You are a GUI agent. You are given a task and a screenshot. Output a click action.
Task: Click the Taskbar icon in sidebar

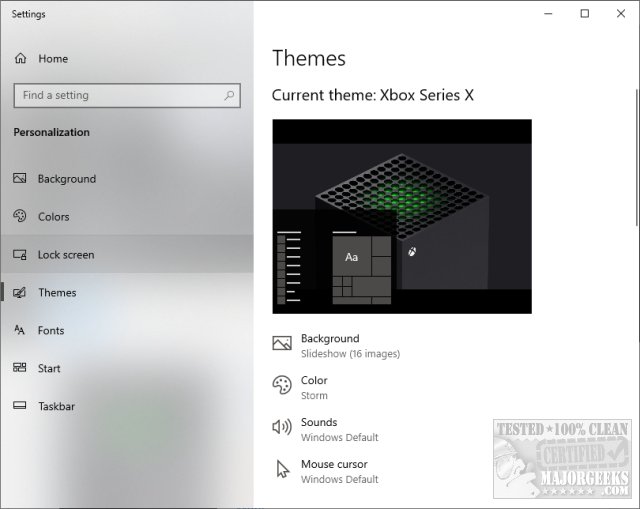20,406
